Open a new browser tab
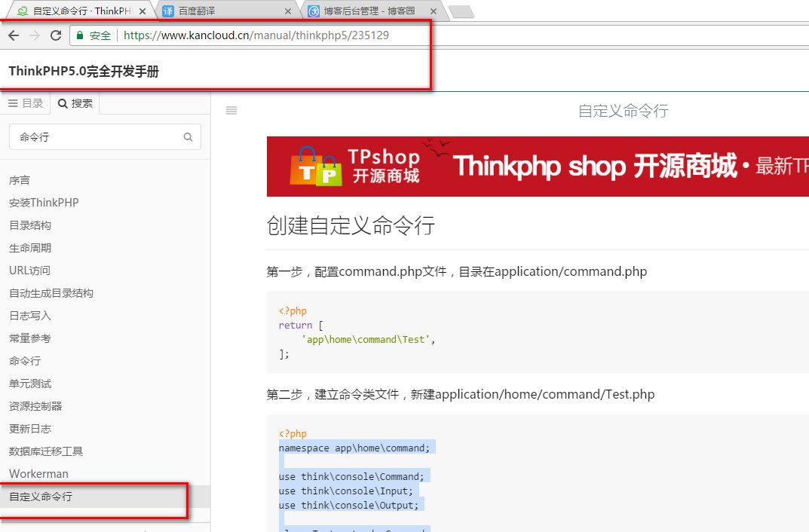This screenshot has width=809, height=532. (x=461, y=12)
